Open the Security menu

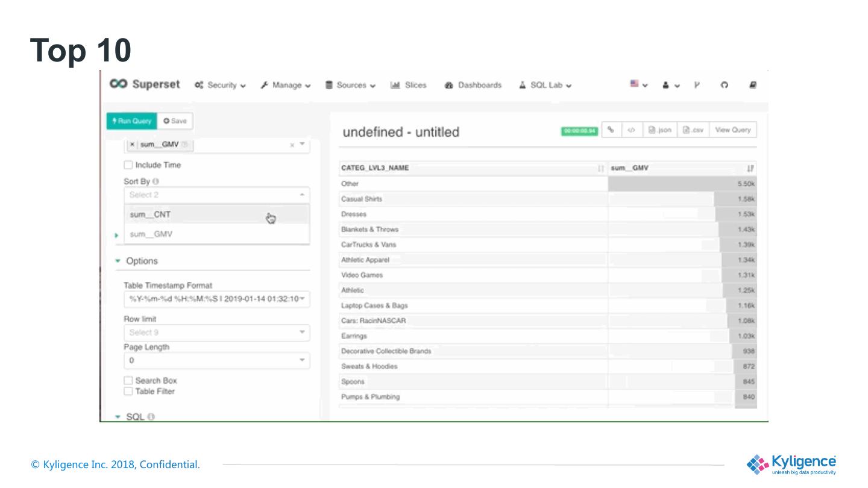click(x=220, y=85)
